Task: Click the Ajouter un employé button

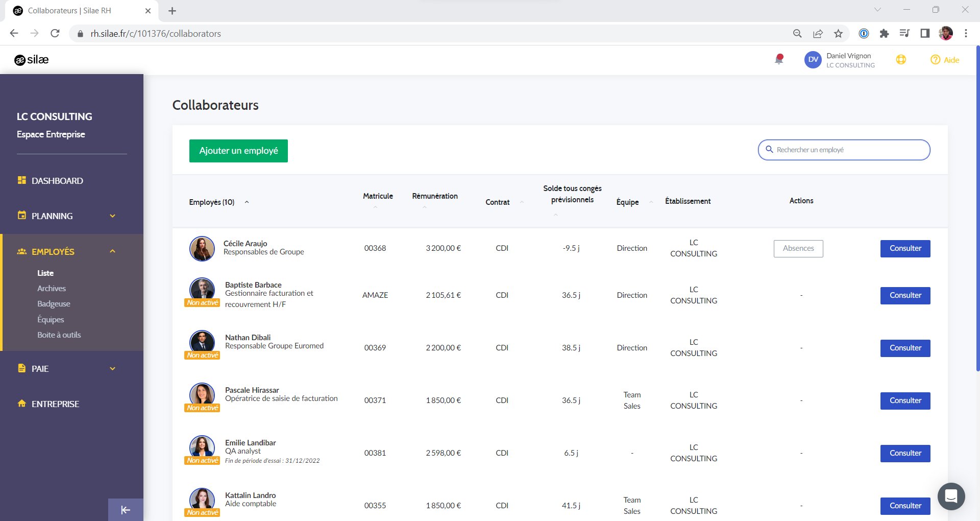Action: 238,151
